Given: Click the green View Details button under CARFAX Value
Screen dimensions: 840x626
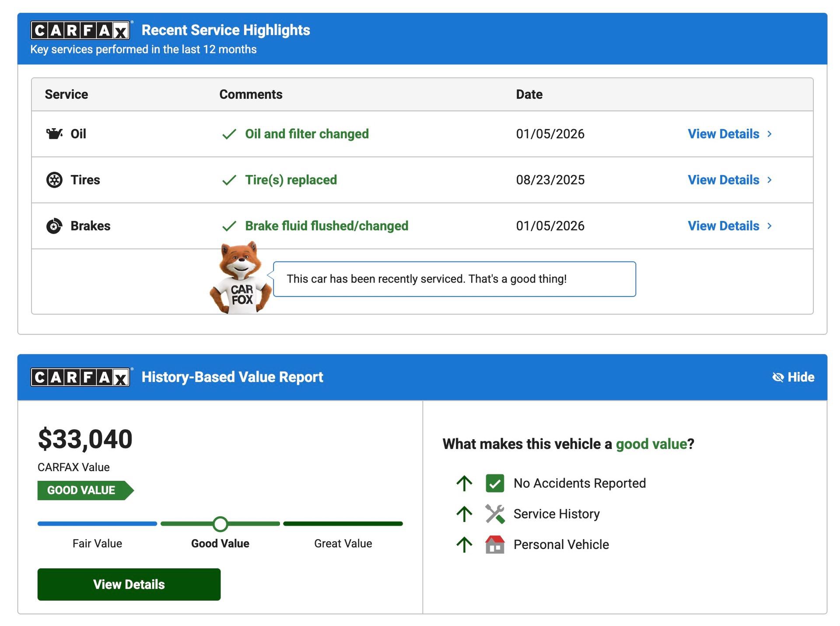Looking at the screenshot, I should click(129, 584).
